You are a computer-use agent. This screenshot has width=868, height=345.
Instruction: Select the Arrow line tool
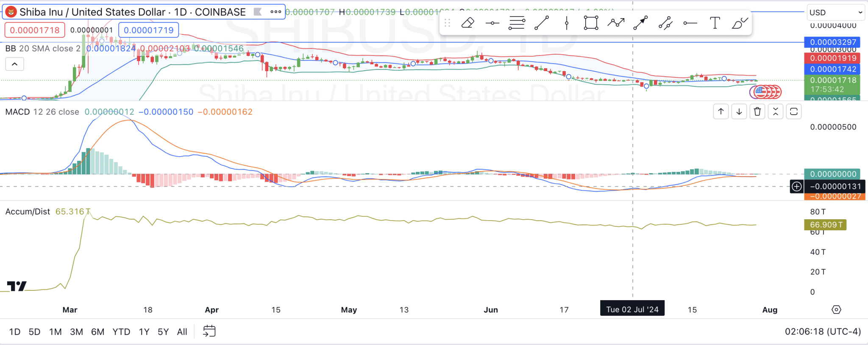coord(640,23)
